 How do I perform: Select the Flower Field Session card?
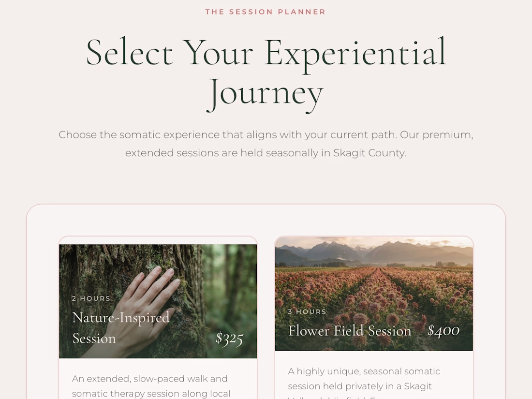click(x=374, y=318)
